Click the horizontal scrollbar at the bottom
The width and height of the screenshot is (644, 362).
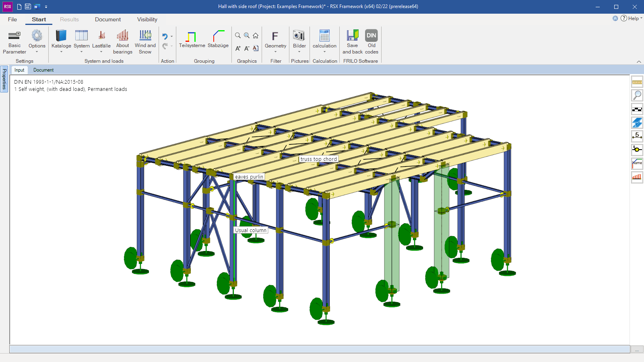(x=320, y=349)
